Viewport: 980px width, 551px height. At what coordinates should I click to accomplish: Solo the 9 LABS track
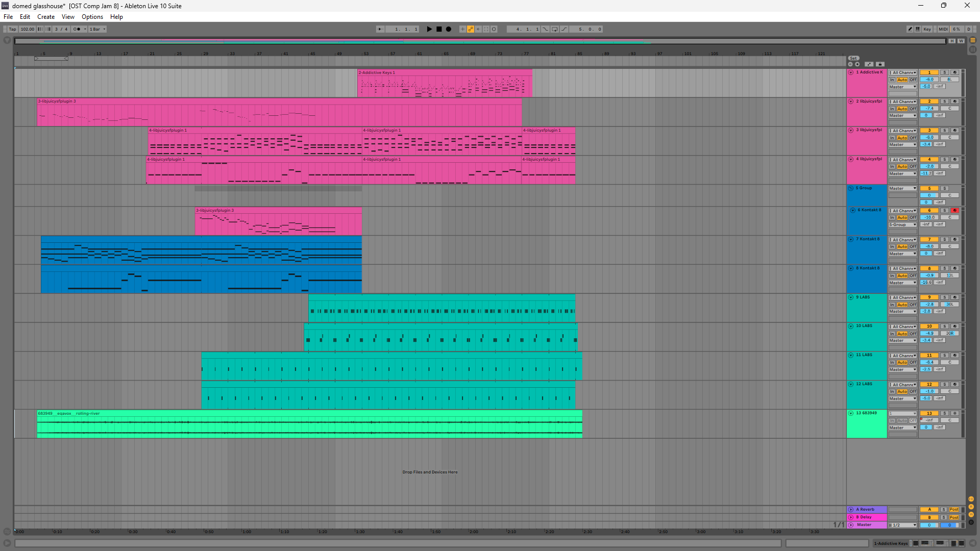click(944, 297)
